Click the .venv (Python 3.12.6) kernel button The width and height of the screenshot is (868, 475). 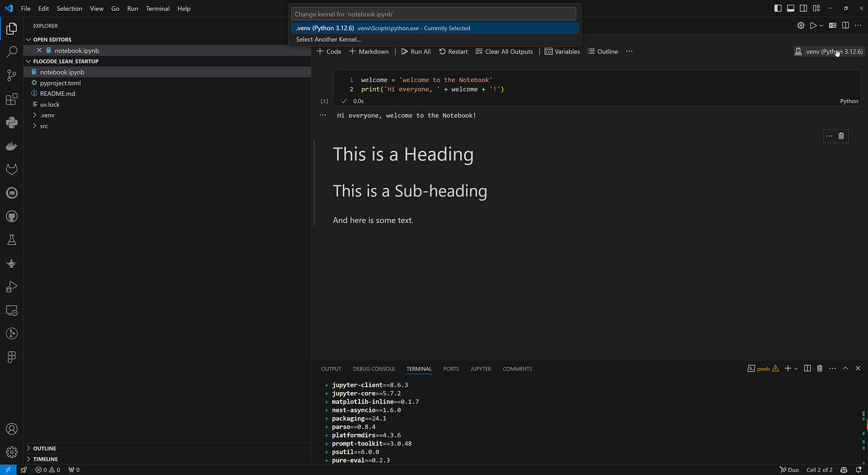point(828,51)
